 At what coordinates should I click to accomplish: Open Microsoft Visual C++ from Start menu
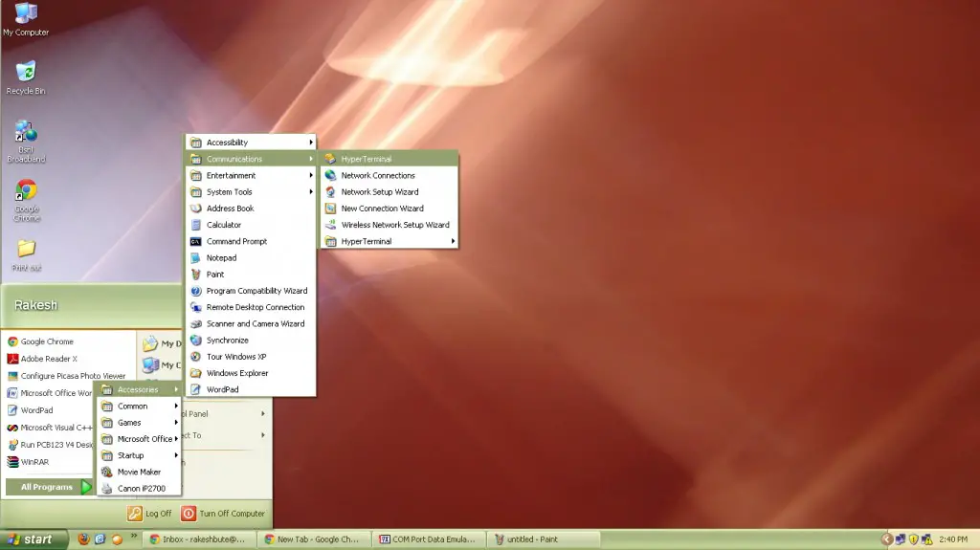point(50,428)
